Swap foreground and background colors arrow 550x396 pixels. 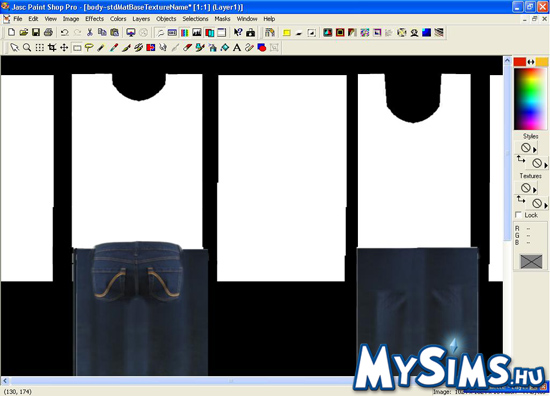pyautogui.click(x=531, y=62)
